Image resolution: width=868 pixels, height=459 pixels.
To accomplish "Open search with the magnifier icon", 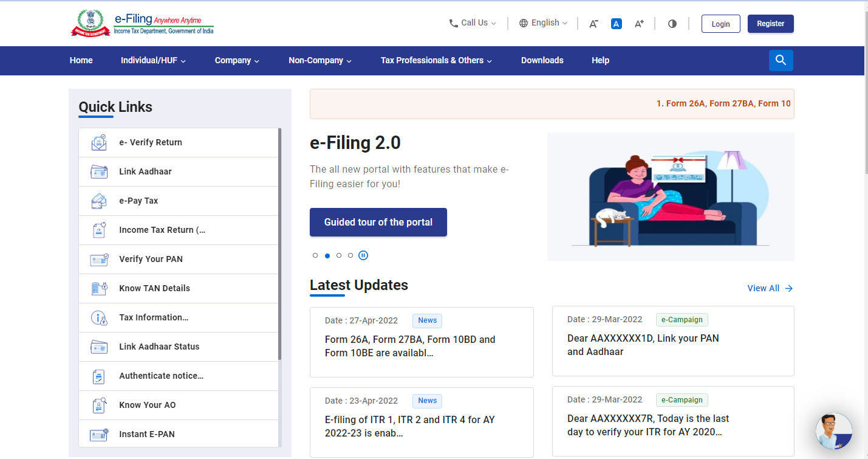I will 781,60.
